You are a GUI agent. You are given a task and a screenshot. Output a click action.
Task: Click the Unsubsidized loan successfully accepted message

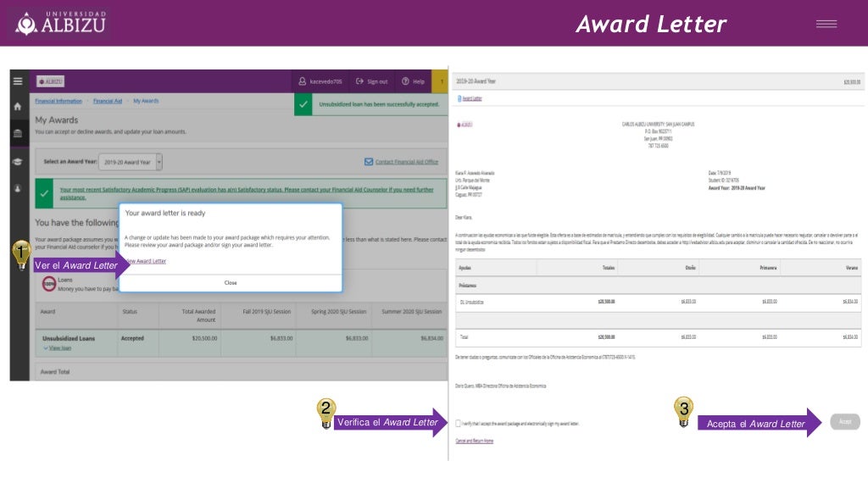379,104
